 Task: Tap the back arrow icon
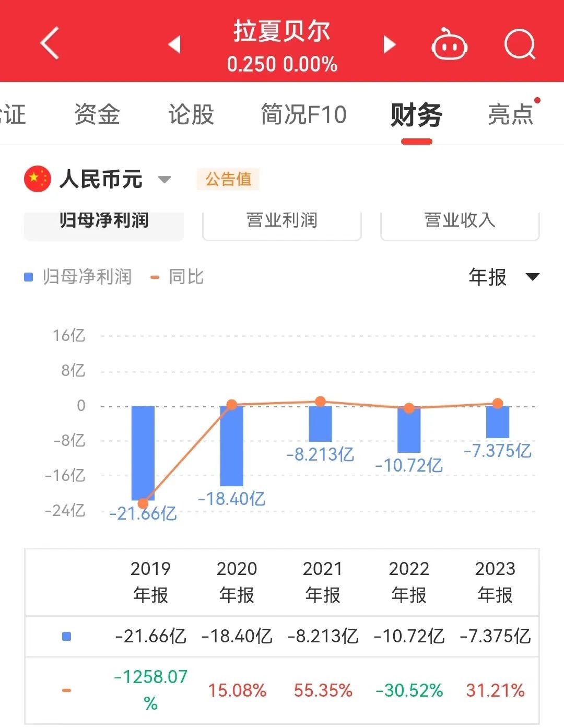(x=50, y=43)
